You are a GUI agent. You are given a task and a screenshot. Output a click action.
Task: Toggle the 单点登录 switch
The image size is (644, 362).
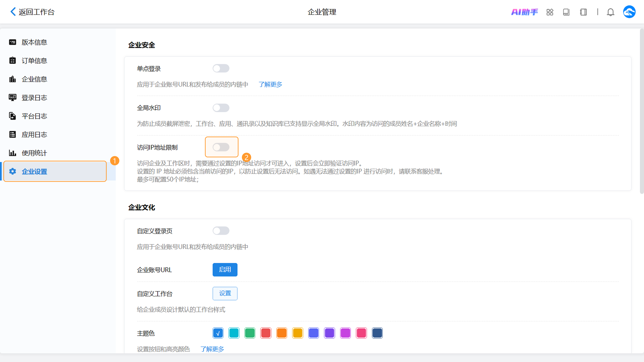click(221, 68)
